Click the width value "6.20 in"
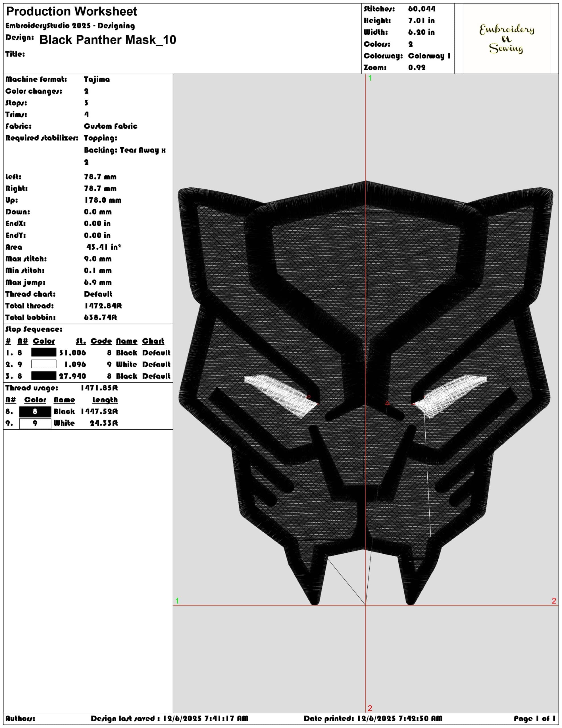This screenshot has width=562, height=728. [x=421, y=32]
